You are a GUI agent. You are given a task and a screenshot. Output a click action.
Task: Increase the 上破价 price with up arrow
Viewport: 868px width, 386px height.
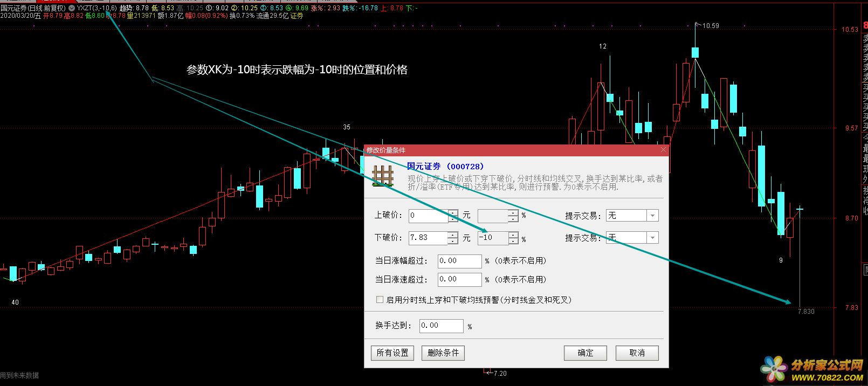pos(453,213)
